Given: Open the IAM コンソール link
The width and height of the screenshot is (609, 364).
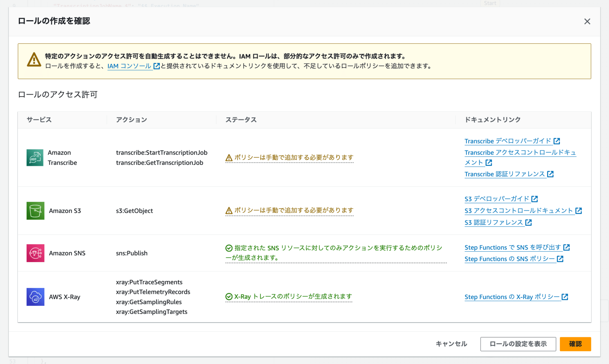Looking at the screenshot, I should click(129, 66).
